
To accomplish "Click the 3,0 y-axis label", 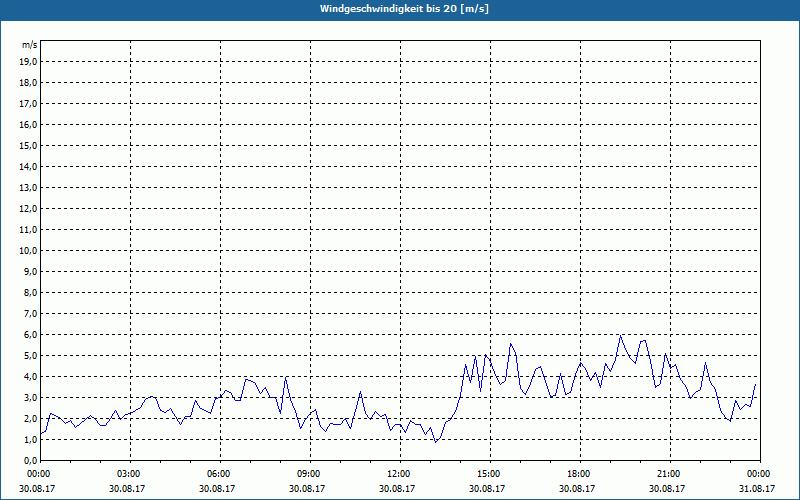I will pos(31,397).
